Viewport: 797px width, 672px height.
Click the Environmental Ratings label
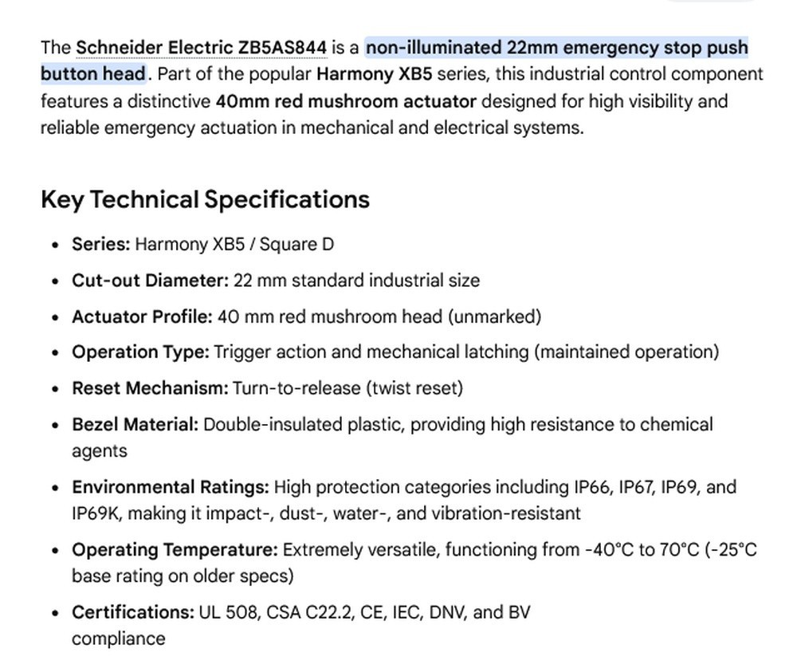(171, 487)
